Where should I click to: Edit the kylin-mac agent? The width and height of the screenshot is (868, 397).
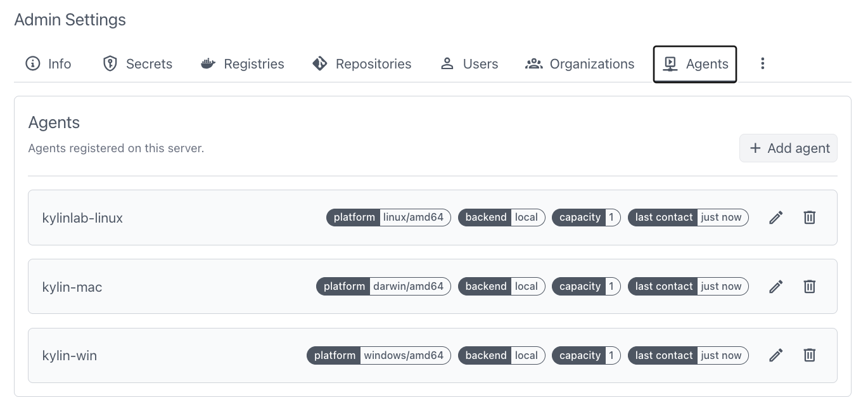pyautogui.click(x=776, y=287)
